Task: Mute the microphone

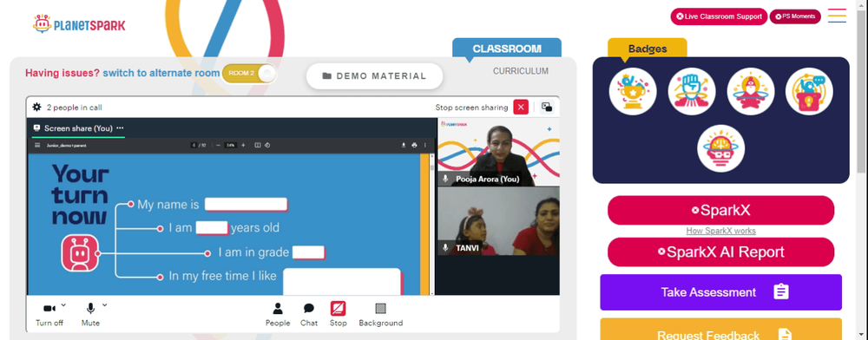Action: point(91,315)
